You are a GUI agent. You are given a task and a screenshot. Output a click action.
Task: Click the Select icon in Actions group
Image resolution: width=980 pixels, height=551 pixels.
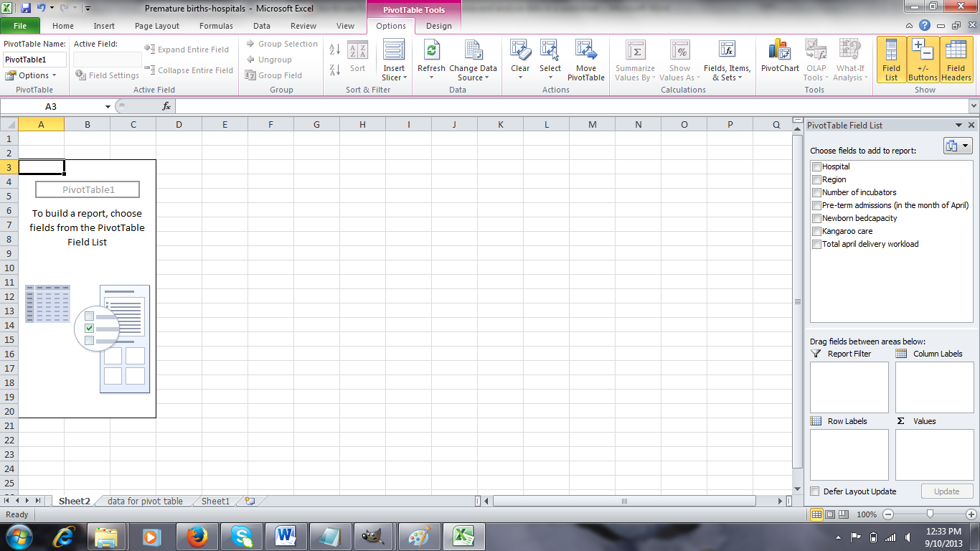click(550, 51)
